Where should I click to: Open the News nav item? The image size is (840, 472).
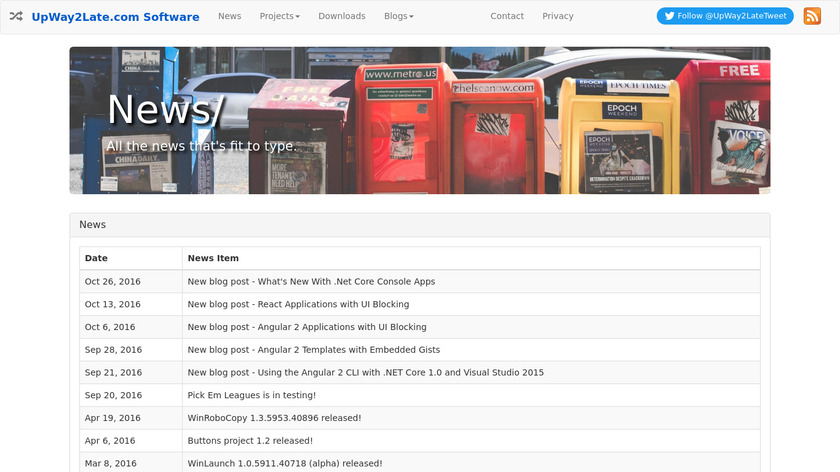229,16
